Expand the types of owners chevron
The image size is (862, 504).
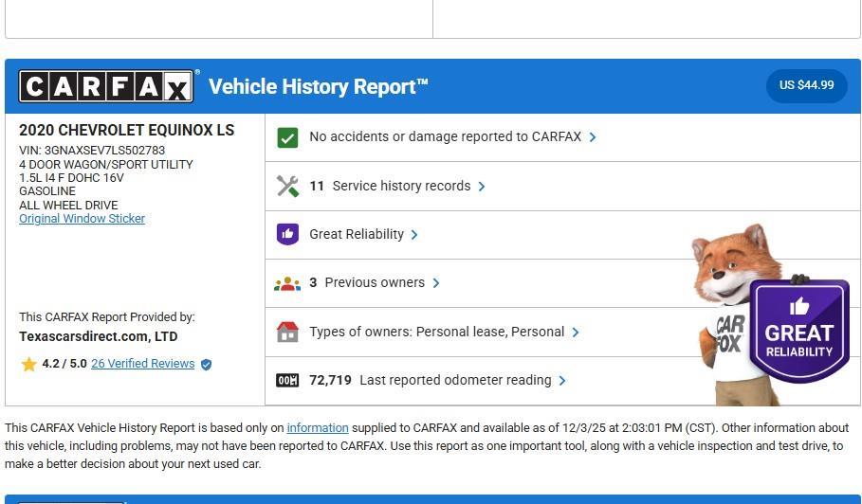pyautogui.click(x=576, y=333)
